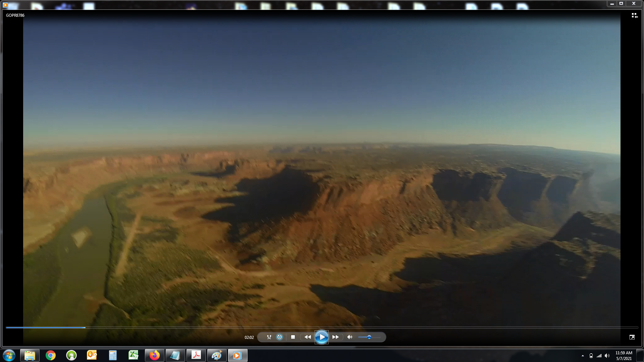Click the fast forward (next) button

[x=335, y=337]
